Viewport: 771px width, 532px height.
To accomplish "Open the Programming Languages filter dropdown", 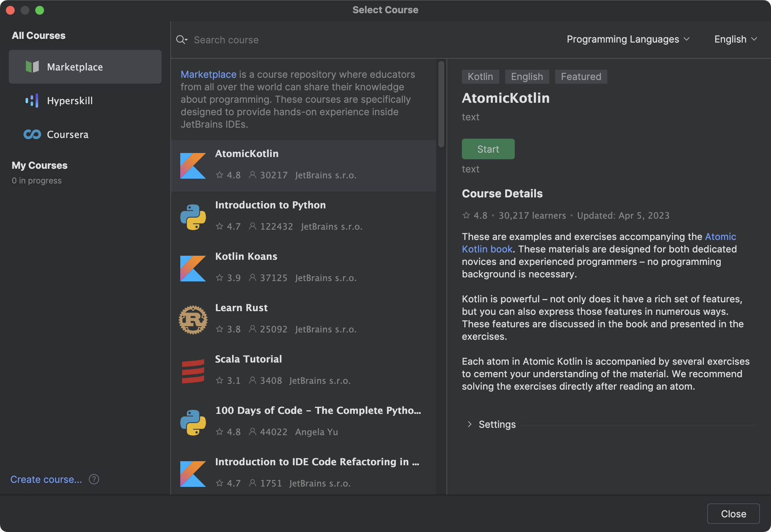I will [627, 39].
